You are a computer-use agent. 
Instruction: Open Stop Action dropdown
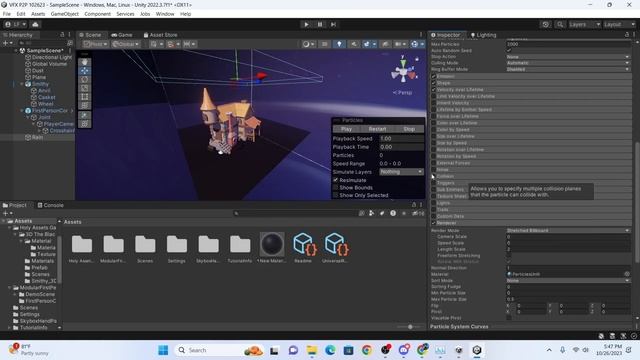pyautogui.click(x=568, y=57)
